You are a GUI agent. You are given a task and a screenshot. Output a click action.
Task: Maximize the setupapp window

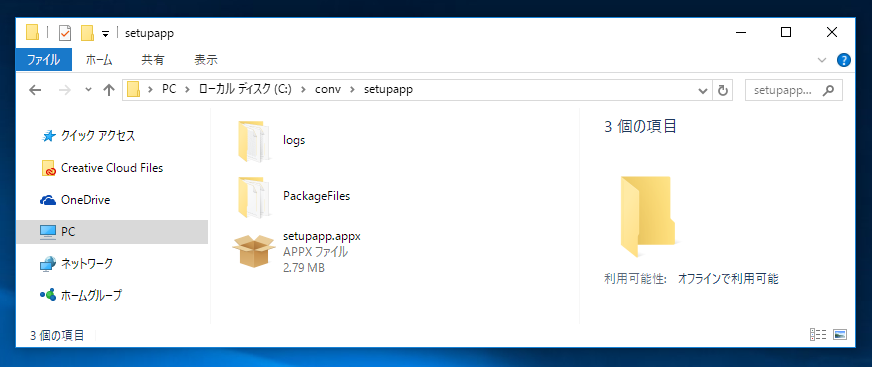[786, 33]
